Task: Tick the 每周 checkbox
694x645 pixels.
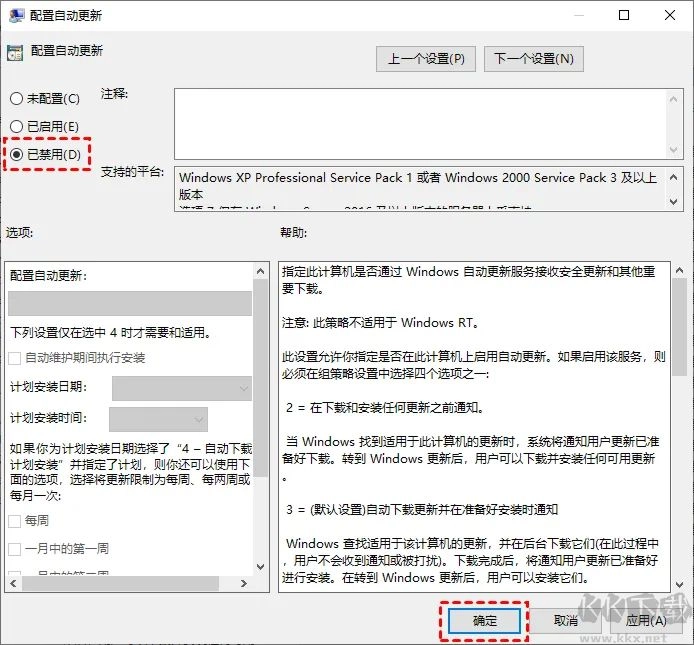Action: 15,521
